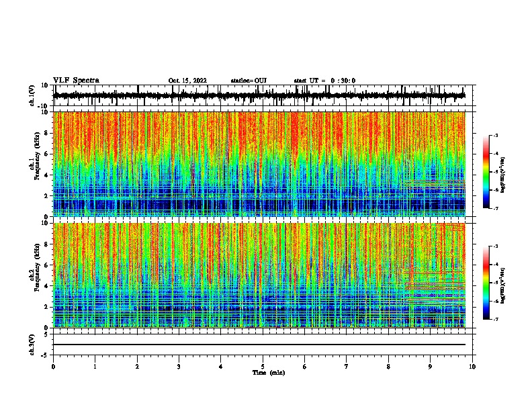This screenshot has height=411, width=532.
Task: Click ch.2 frequency axis tick "4"
Action: click(x=46, y=286)
